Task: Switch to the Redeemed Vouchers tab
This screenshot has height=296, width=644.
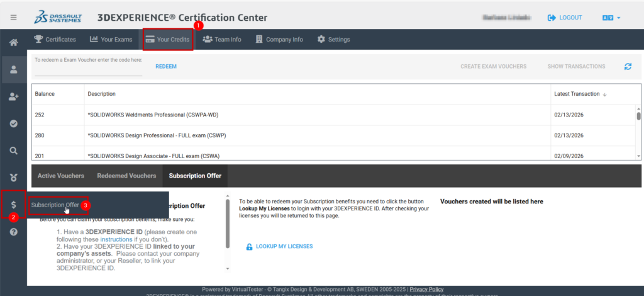Action: tap(126, 176)
